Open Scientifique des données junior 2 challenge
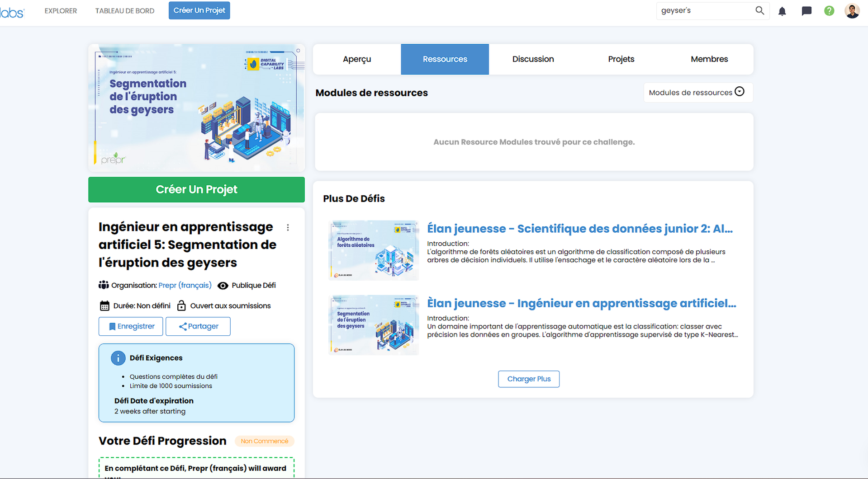This screenshot has height=479, width=868. [580, 229]
